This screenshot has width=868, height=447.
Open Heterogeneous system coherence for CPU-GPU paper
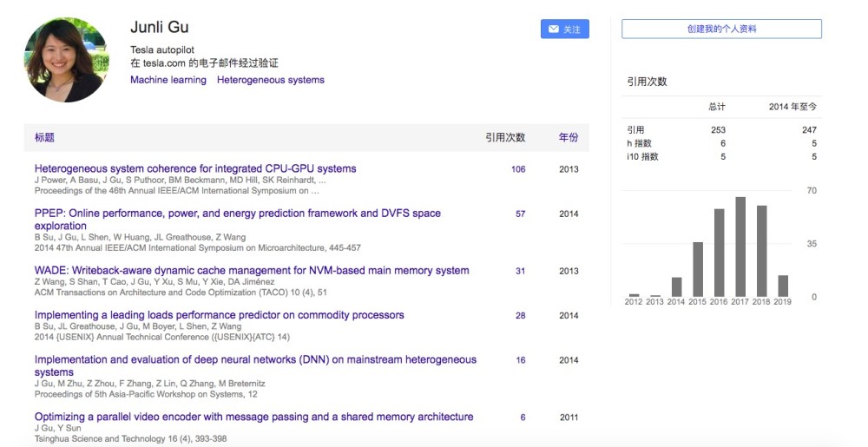tap(195, 168)
